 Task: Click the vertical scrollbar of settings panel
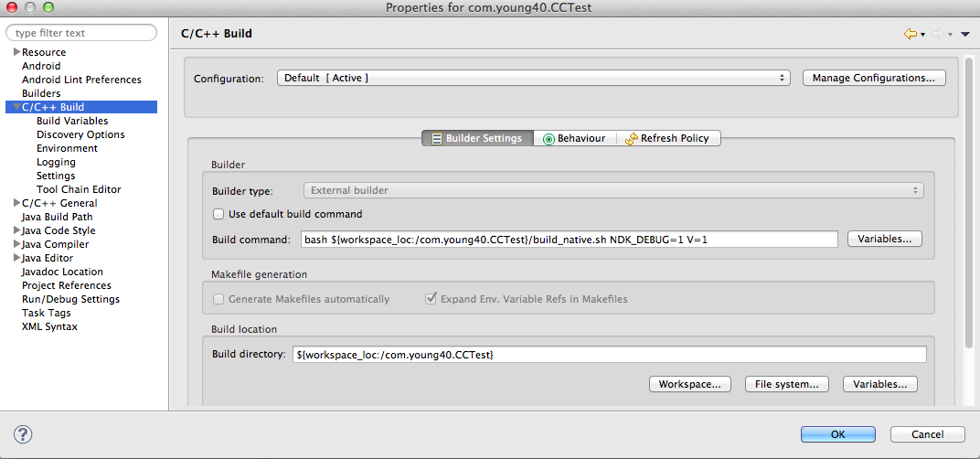click(x=969, y=201)
